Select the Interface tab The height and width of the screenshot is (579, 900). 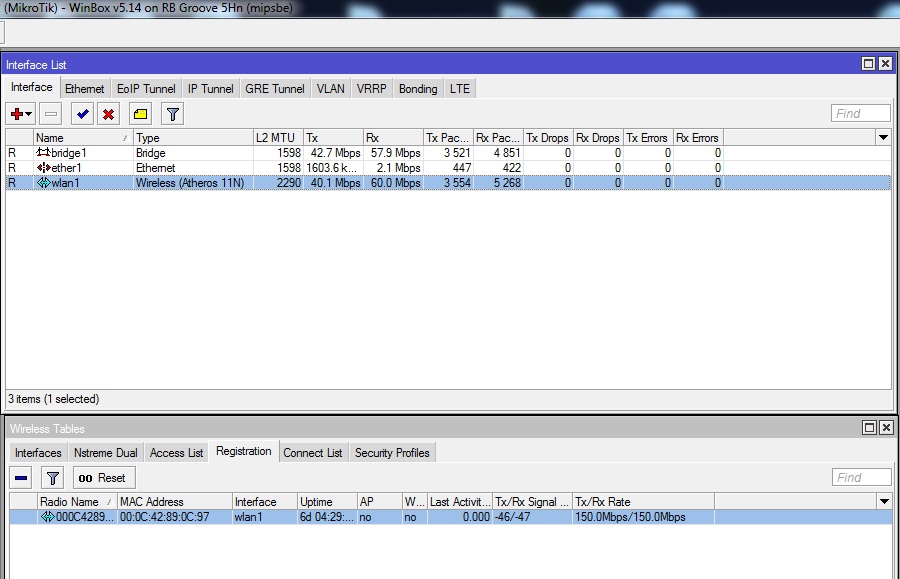pyautogui.click(x=32, y=87)
